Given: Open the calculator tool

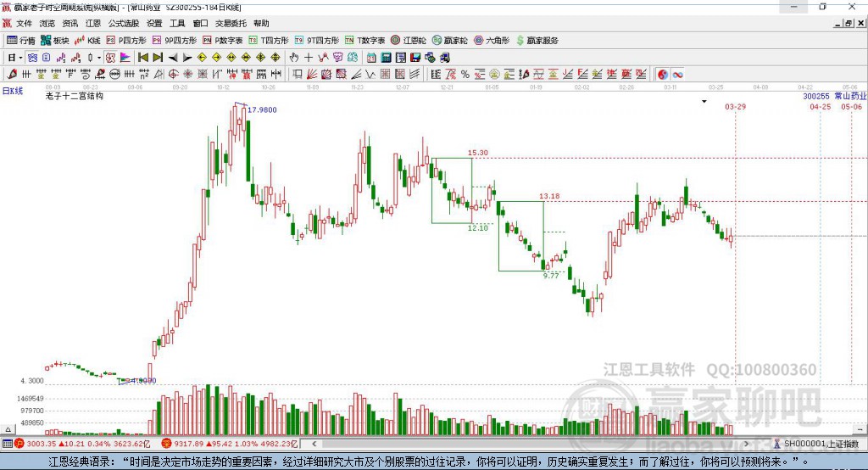Looking at the screenshot, I should 387,58.
